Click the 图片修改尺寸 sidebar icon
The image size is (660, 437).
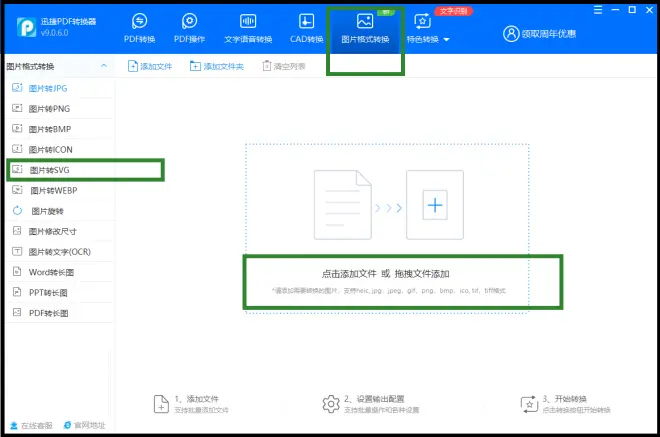pos(17,231)
